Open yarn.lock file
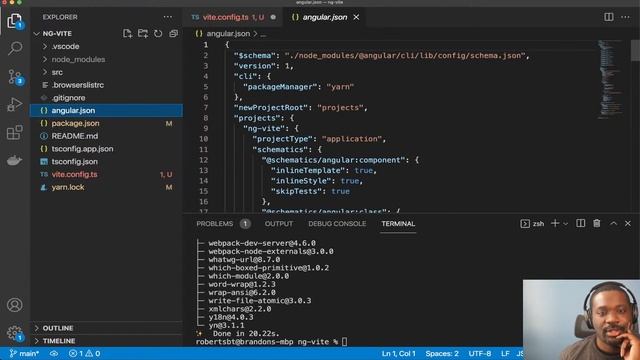This screenshot has height=360, width=640. coord(106,187)
